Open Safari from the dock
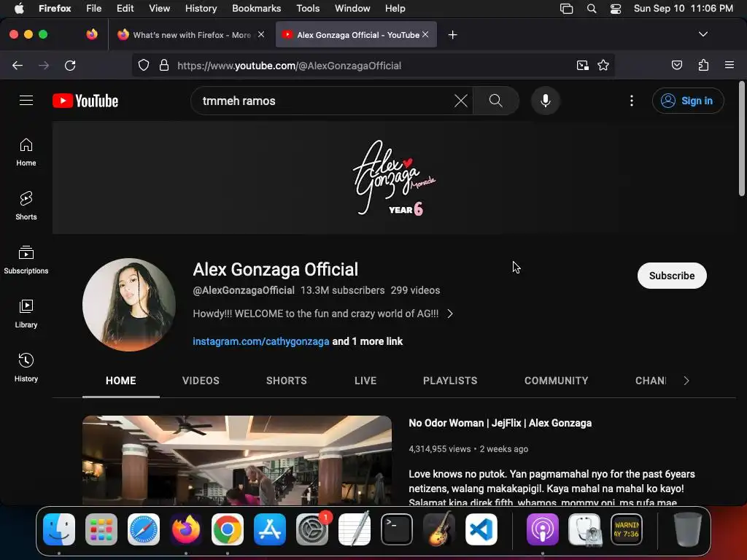 [144, 529]
